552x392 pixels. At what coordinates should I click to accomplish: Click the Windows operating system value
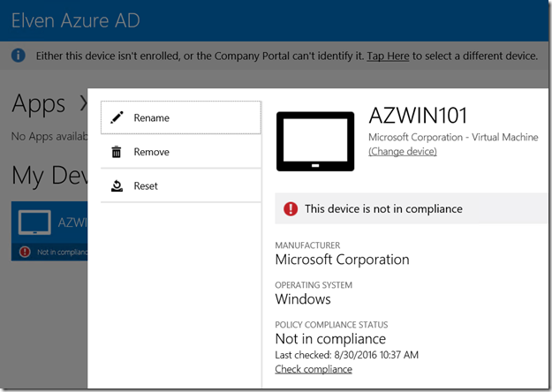click(303, 299)
